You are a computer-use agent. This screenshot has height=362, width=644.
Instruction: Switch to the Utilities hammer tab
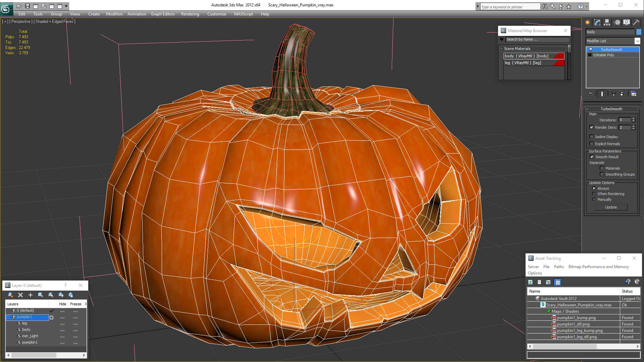(636, 22)
